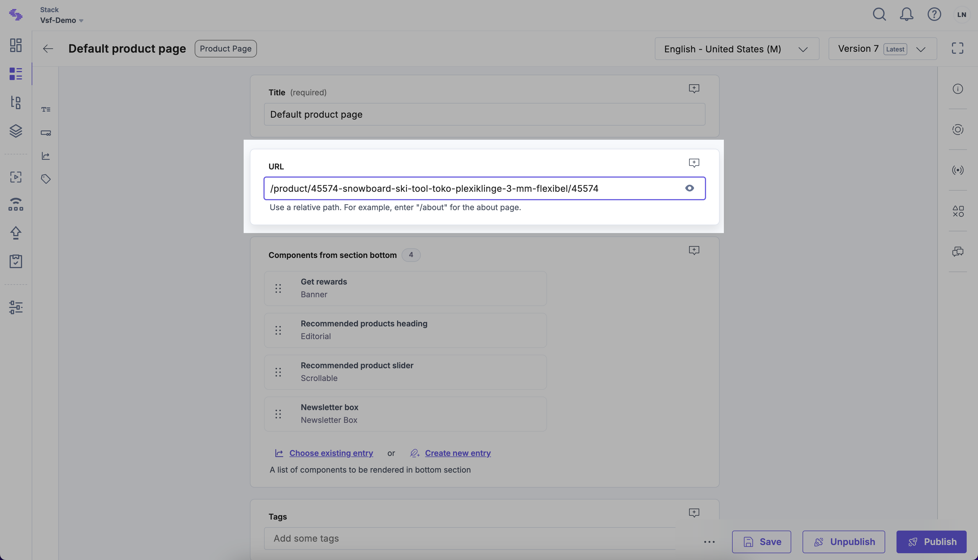Viewport: 978px width, 560px height.
Task: Select Recommended products heading entry
Action: [405, 330]
